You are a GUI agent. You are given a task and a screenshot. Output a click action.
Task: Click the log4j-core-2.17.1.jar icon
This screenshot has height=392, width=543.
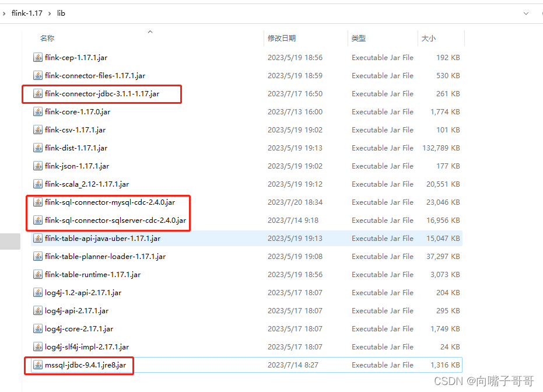[37, 328]
